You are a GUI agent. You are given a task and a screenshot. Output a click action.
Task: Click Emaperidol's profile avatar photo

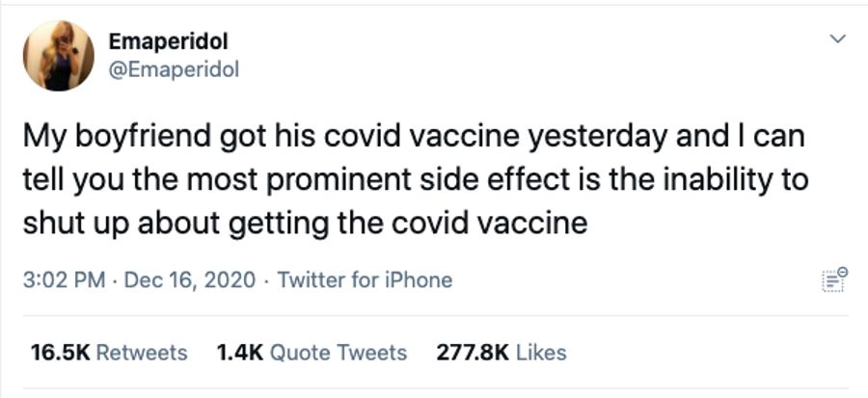click(x=59, y=57)
